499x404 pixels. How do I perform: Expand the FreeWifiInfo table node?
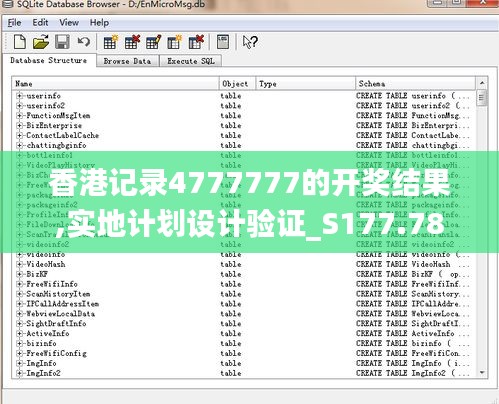(x=19, y=284)
